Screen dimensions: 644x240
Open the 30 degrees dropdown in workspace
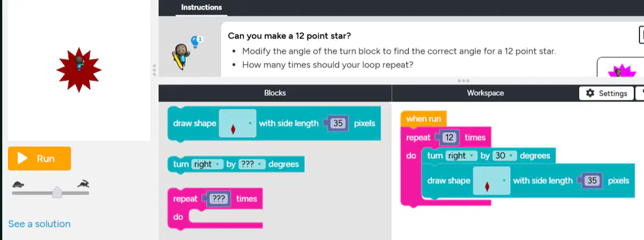click(504, 156)
